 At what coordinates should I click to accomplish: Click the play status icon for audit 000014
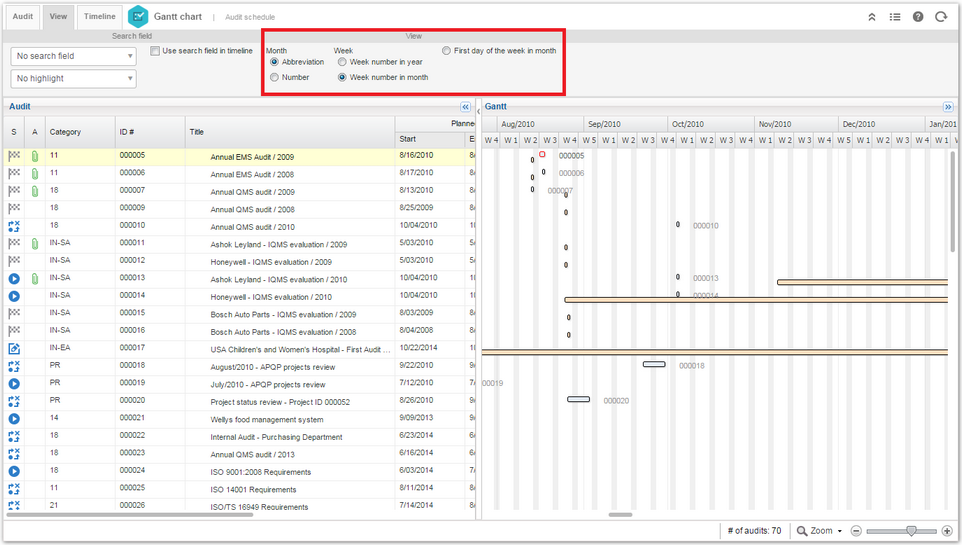click(x=14, y=296)
